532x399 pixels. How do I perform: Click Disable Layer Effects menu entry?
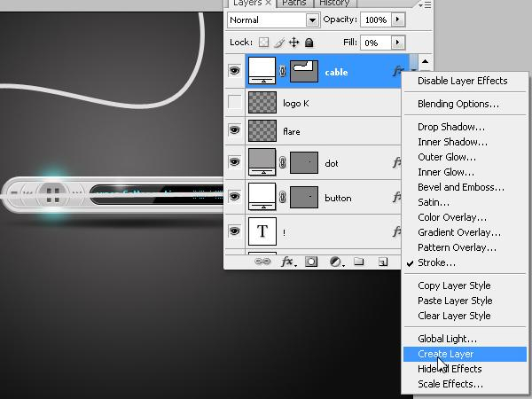(x=463, y=81)
